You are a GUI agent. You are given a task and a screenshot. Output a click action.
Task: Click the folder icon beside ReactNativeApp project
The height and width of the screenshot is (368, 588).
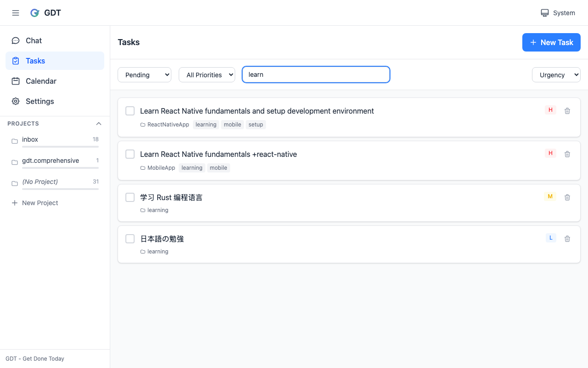pyautogui.click(x=142, y=124)
